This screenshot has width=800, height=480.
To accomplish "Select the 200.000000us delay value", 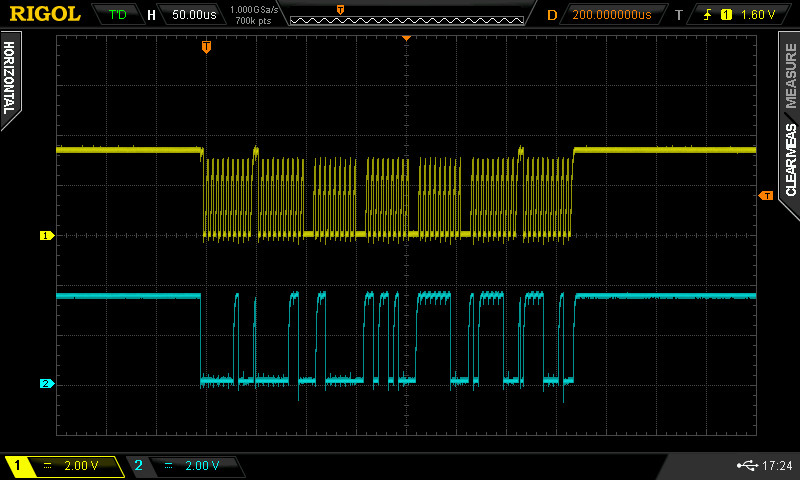I will pyautogui.click(x=611, y=15).
